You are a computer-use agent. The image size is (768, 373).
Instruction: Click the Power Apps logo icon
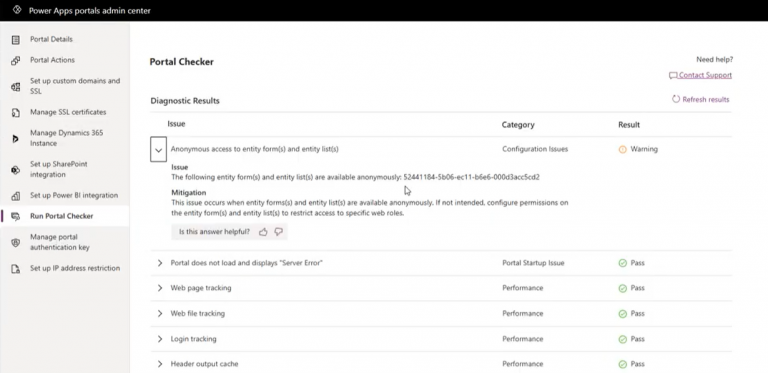coord(17,10)
